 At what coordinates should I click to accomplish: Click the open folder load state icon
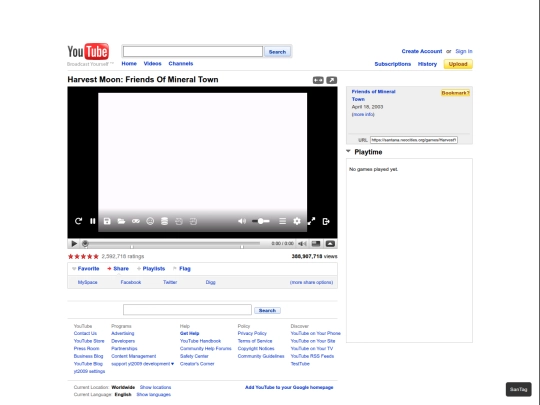[x=121, y=221]
